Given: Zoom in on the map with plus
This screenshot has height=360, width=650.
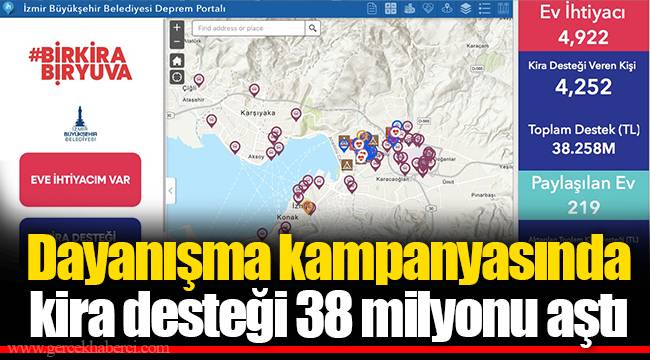Looking at the screenshot, I should coord(177,28).
